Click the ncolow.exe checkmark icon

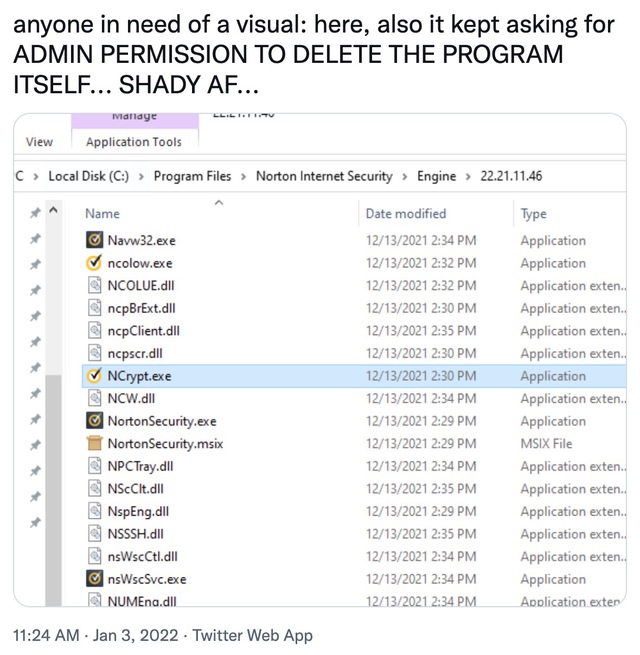pyautogui.click(x=95, y=263)
